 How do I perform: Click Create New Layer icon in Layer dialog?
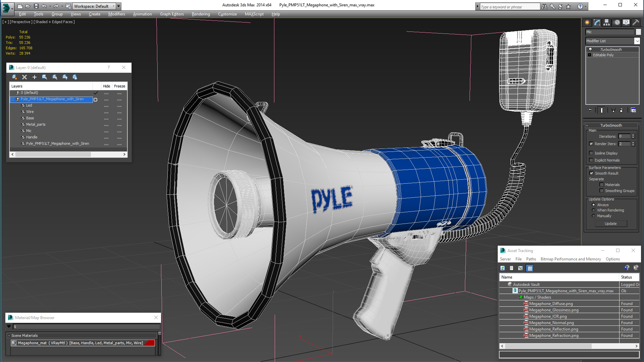14,77
